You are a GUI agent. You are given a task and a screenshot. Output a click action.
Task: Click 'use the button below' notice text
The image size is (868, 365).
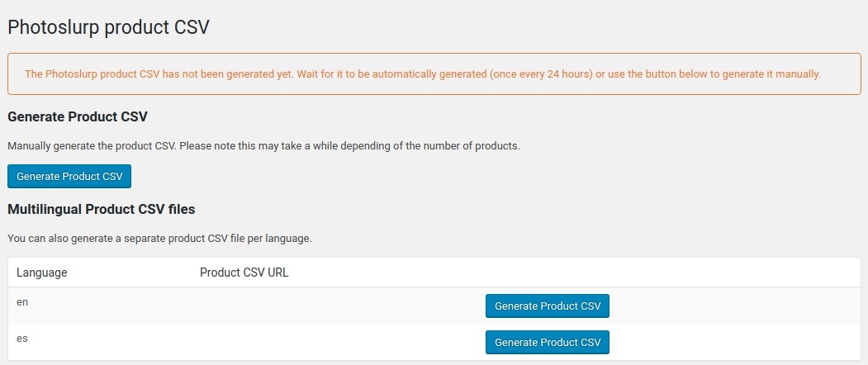tap(661, 74)
